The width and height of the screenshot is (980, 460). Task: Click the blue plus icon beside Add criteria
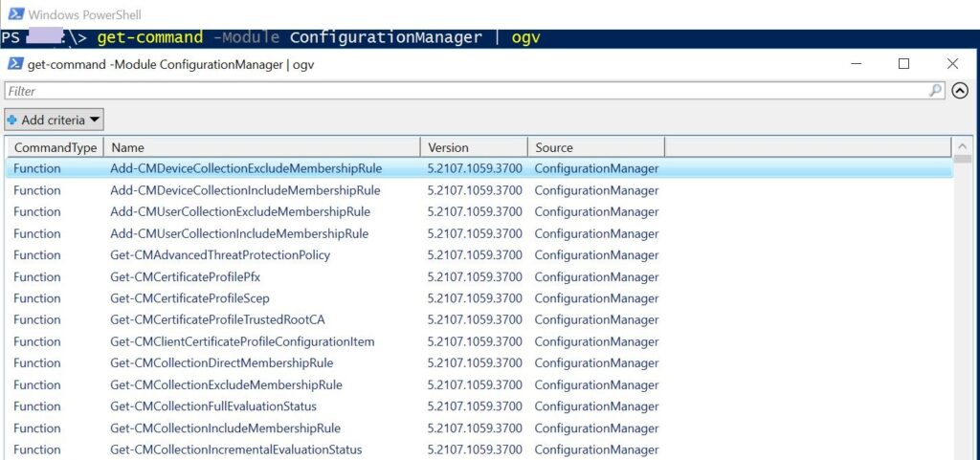tap(11, 120)
